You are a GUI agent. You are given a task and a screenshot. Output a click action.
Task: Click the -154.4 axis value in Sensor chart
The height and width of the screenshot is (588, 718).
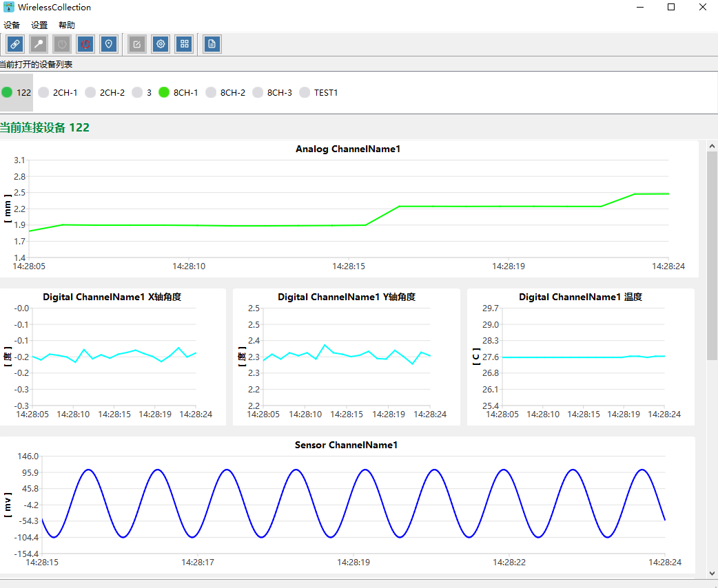(x=27, y=554)
